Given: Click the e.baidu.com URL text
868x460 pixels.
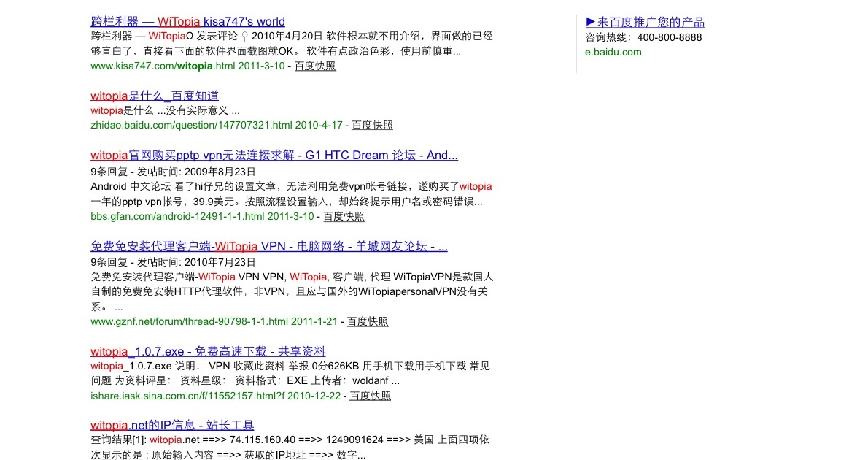Looking at the screenshot, I should (613, 52).
